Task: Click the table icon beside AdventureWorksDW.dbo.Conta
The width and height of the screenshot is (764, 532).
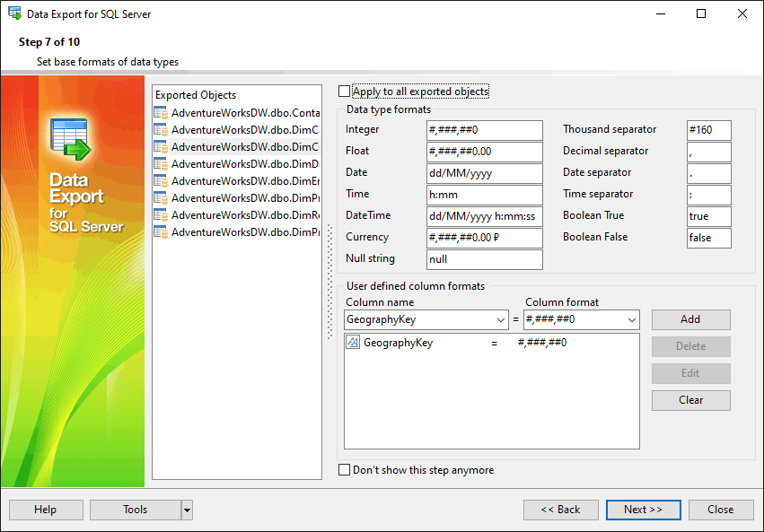Action: [x=161, y=113]
